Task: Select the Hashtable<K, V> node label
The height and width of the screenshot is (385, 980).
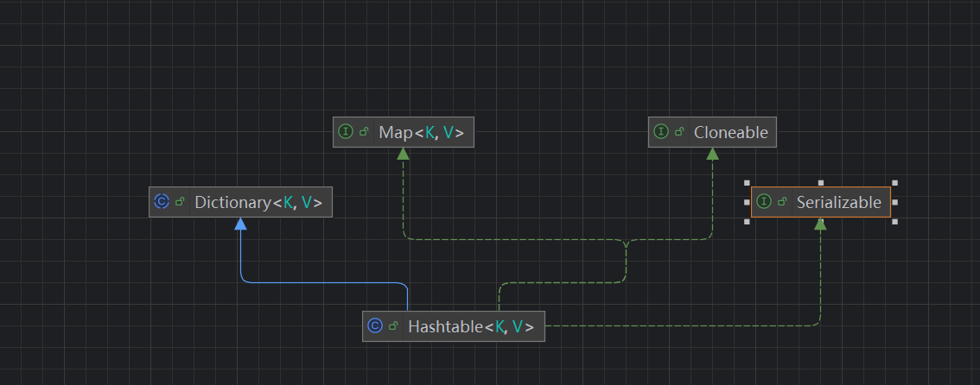Action: tap(470, 327)
